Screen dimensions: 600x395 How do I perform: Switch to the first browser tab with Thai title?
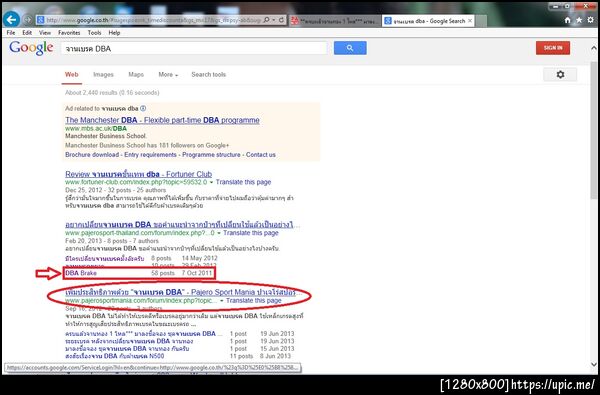[x=335, y=21]
